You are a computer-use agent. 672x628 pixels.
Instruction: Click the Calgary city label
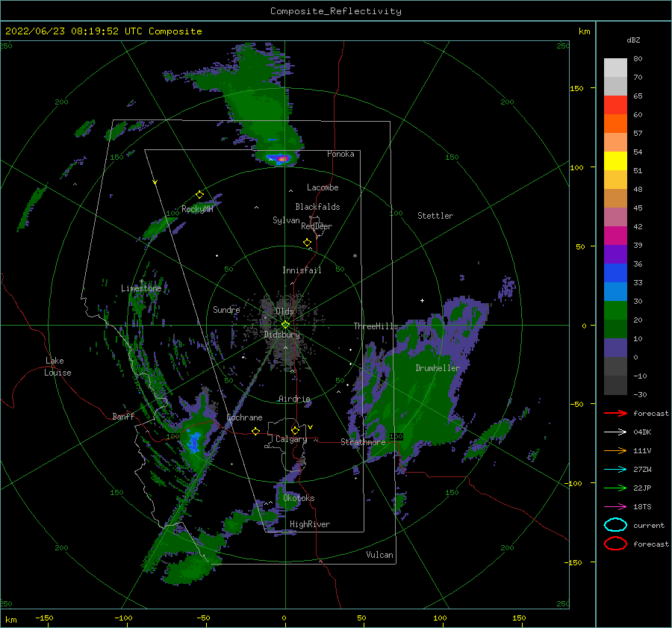pos(291,439)
